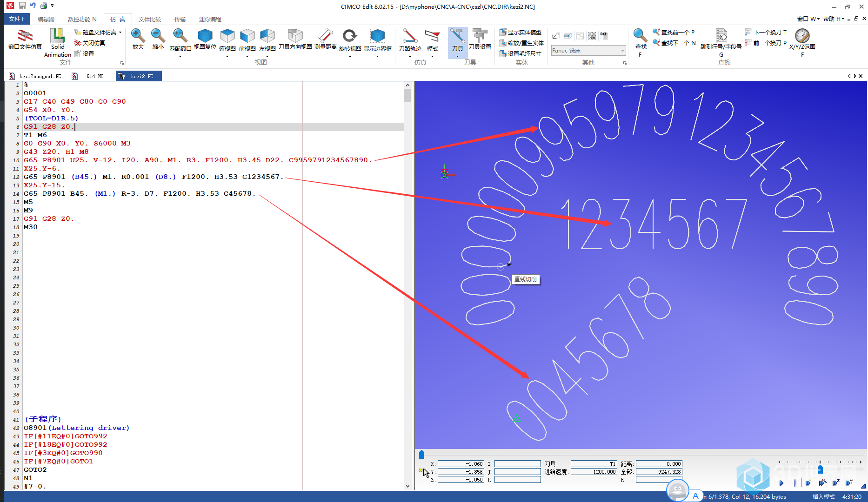Switch to 俯视图 top view
868x502 pixels.
pyautogui.click(x=227, y=40)
